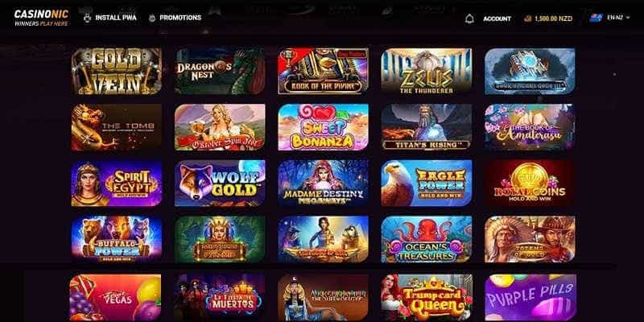Open the Promotions menu item
The height and width of the screenshot is (322, 644).
[180, 18]
